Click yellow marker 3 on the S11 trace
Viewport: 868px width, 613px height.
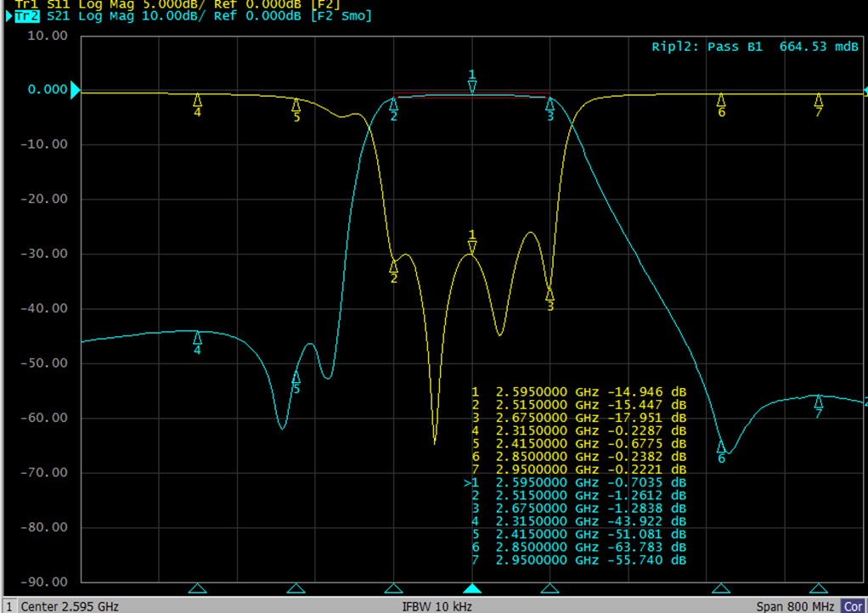pos(550,294)
